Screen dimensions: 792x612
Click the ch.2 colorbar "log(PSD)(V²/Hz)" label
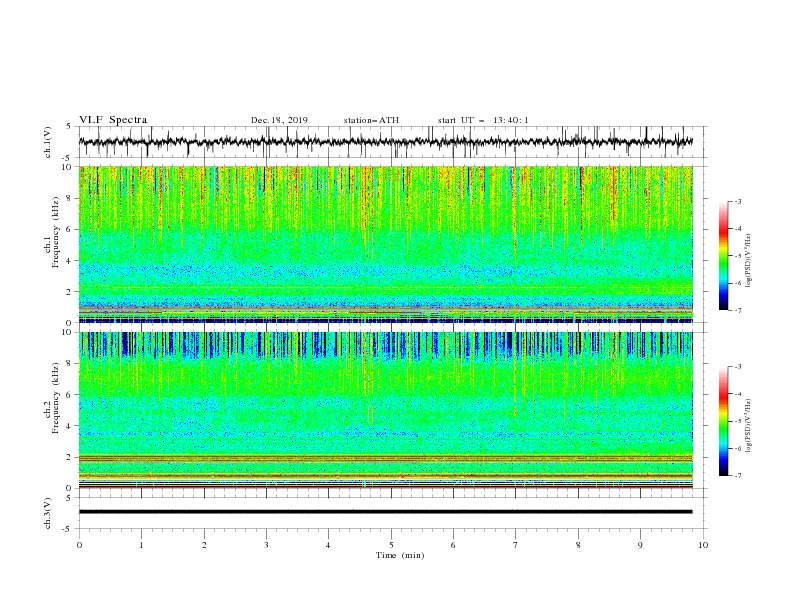click(x=749, y=425)
